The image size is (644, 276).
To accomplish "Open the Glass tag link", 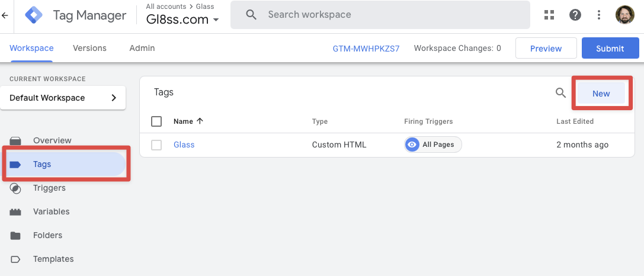I will click(x=184, y=145).
